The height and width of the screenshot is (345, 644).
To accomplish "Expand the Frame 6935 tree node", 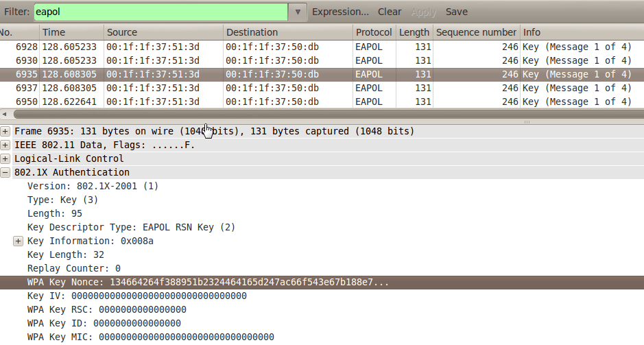I will [5, 132].
